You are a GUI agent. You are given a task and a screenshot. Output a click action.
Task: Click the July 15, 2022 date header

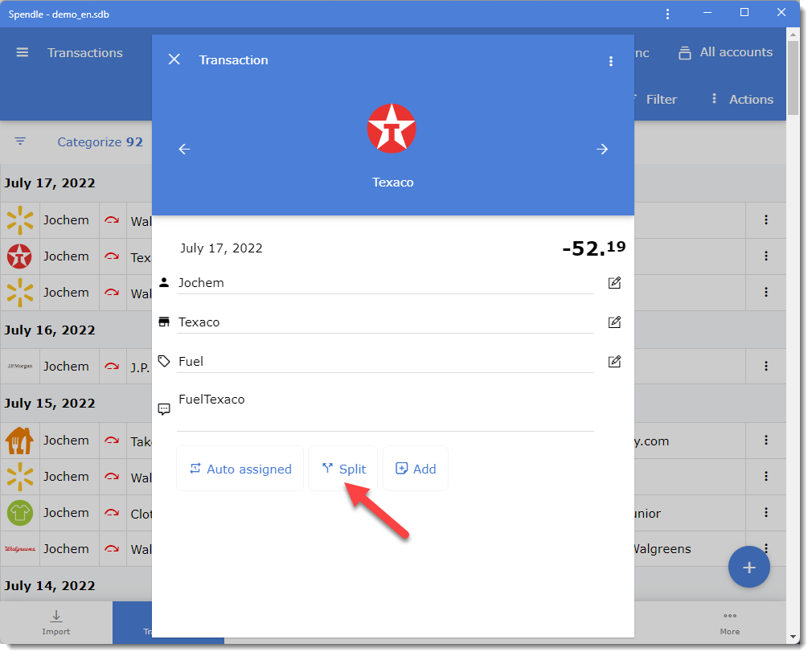click(x=50, y=404)
